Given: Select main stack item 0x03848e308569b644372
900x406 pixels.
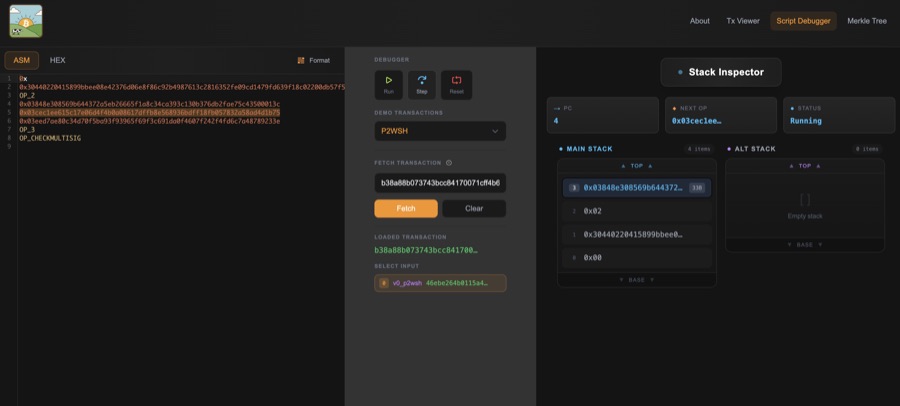Looking at the screenshot, I should (637, 188).
